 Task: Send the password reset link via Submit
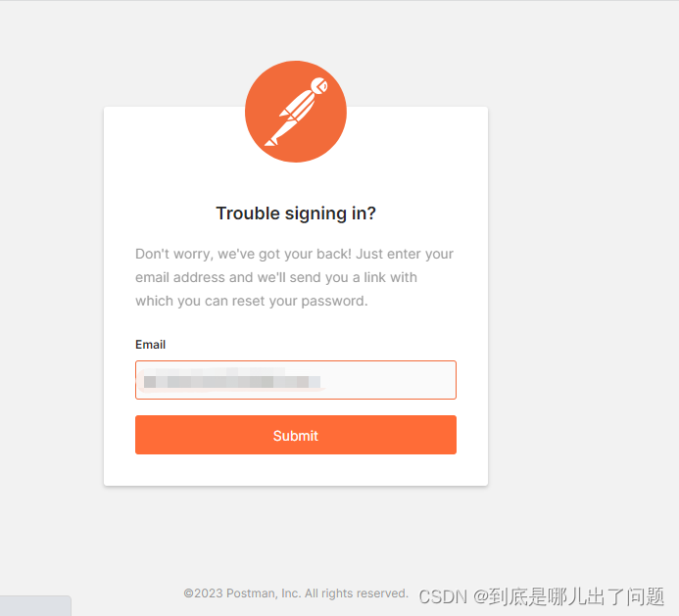(296, 435)
